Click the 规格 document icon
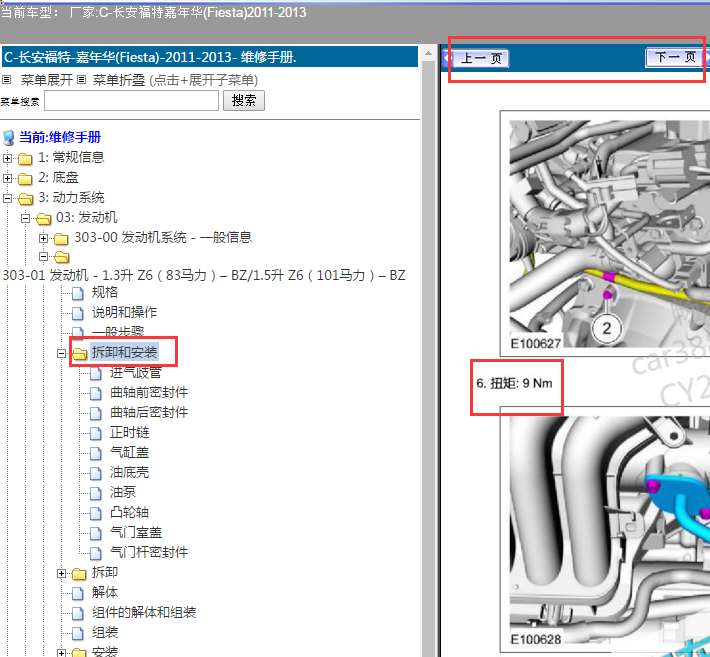Screen dimensions: 710x657 point(78,293)
